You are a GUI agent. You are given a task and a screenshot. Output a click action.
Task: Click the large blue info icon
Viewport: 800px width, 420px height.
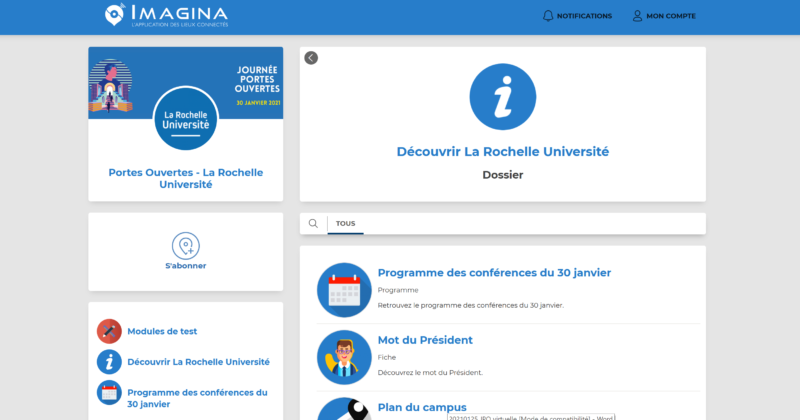coord(503,96)
